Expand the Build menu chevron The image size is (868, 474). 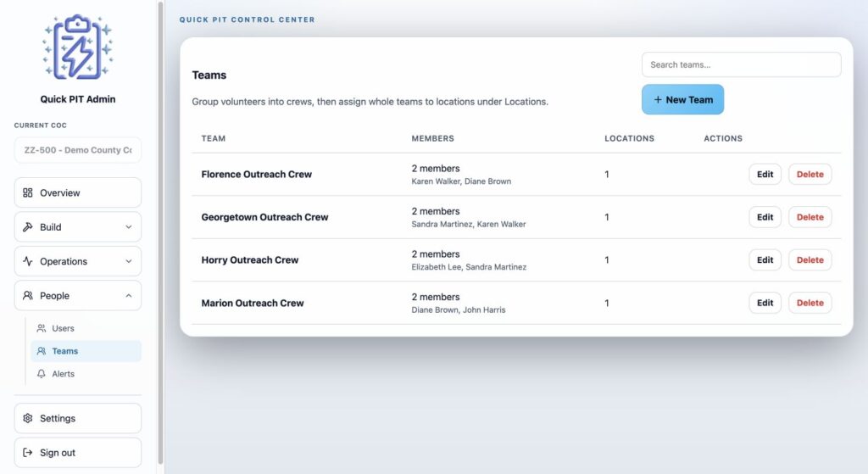[129, 227]
